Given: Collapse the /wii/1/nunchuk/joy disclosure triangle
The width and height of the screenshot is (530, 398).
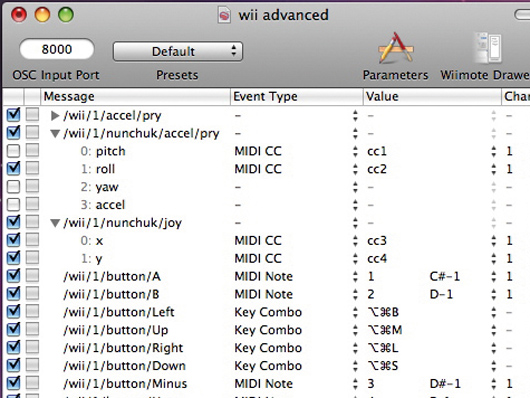Looking at the screenshot, I should click(55, 223).
